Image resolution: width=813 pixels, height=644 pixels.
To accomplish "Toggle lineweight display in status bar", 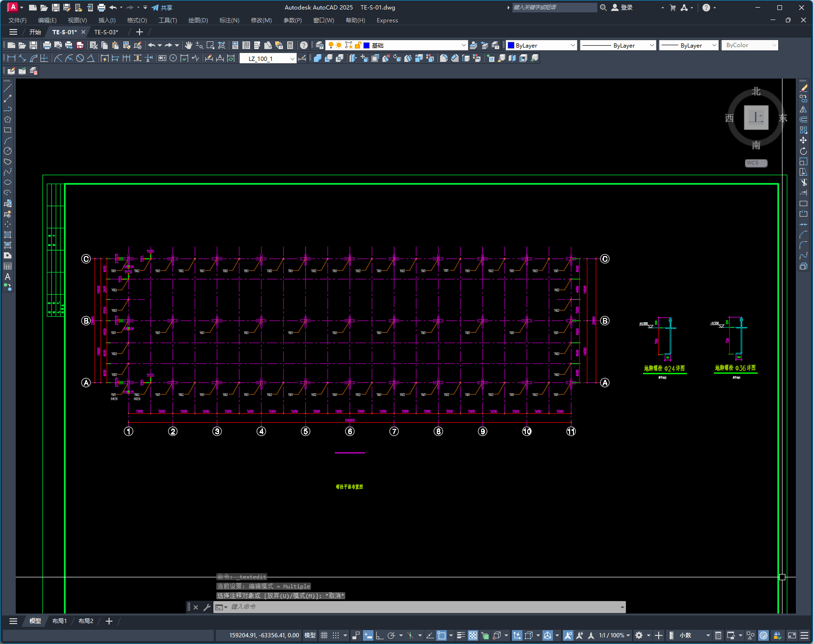I will pyautogui.click(x=461, y=635).
